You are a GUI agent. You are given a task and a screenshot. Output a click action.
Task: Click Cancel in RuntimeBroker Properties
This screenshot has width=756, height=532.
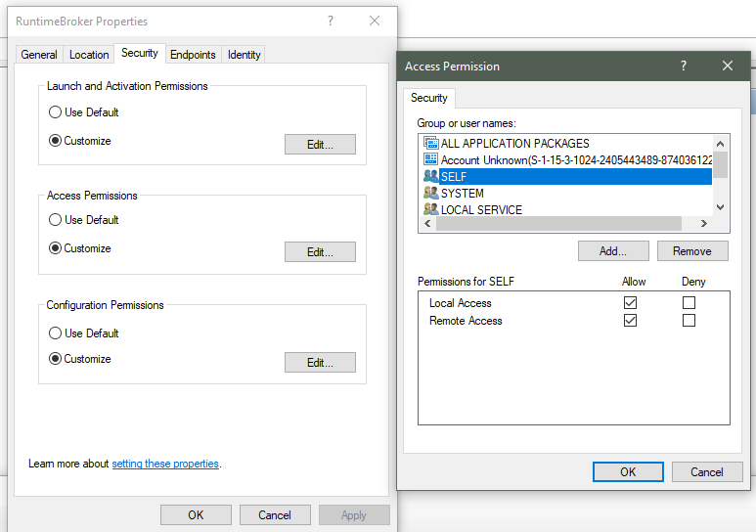[275, 514]
